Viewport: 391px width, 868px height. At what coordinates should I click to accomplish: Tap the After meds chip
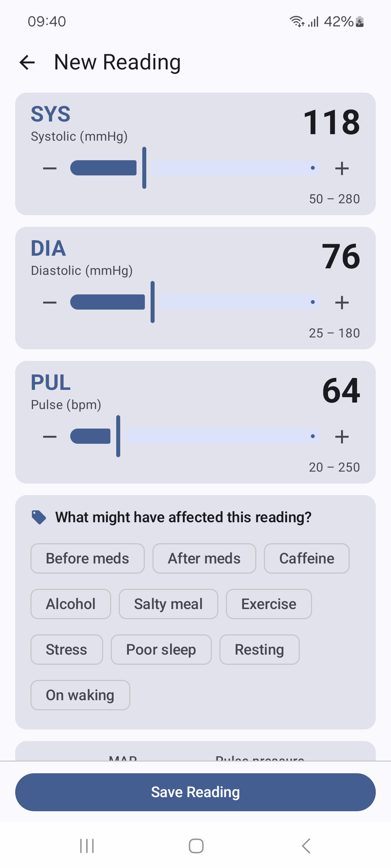coord(204,558)
